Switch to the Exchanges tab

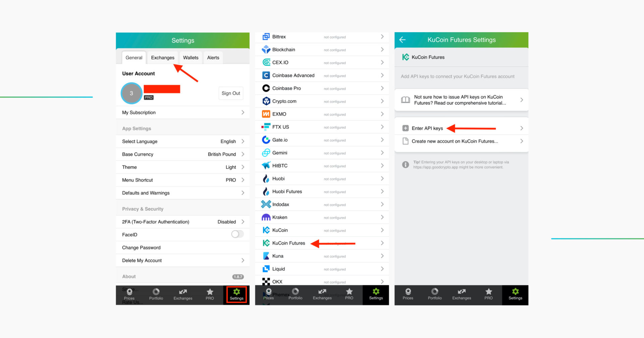163,58
